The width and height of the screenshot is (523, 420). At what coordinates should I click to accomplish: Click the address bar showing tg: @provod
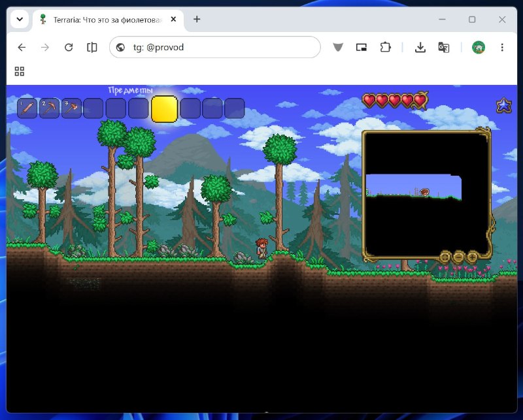click(215, 47)
